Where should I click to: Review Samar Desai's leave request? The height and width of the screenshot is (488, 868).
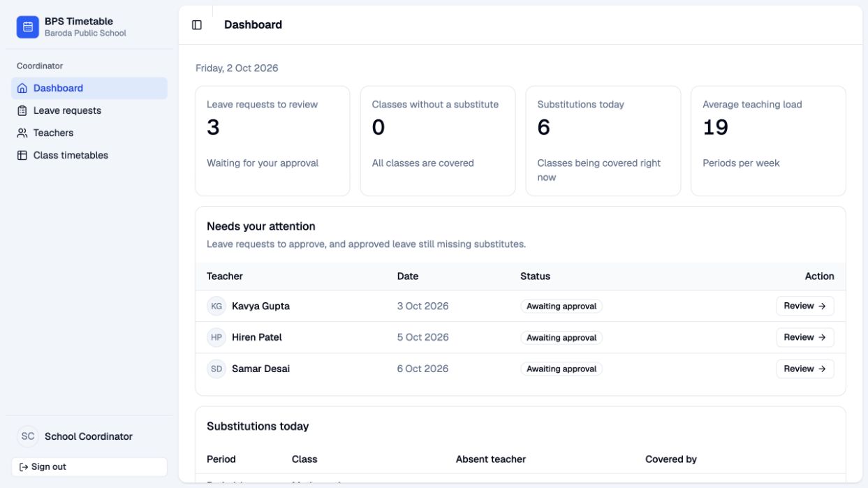coord(805,369)
